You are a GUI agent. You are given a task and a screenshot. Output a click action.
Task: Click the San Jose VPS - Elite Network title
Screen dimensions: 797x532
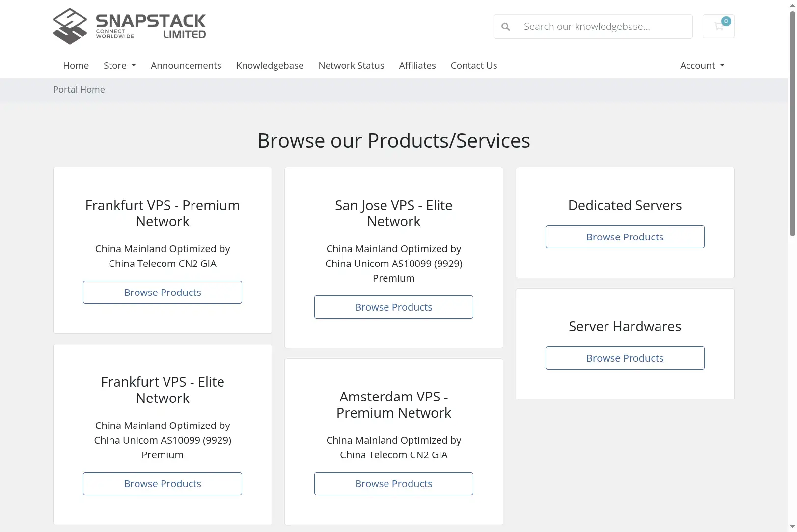pos(394,213)
